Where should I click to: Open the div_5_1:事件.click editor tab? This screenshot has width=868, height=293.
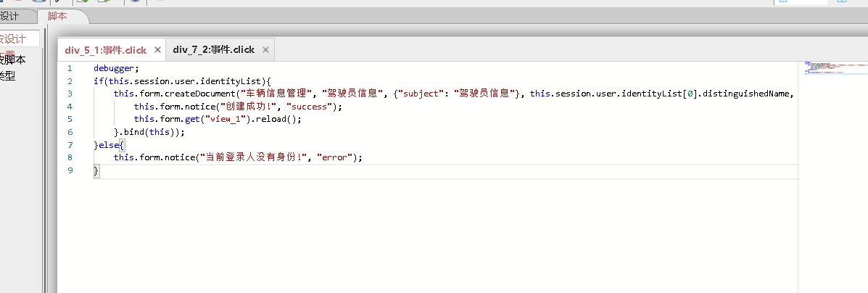tap(105, 50)
